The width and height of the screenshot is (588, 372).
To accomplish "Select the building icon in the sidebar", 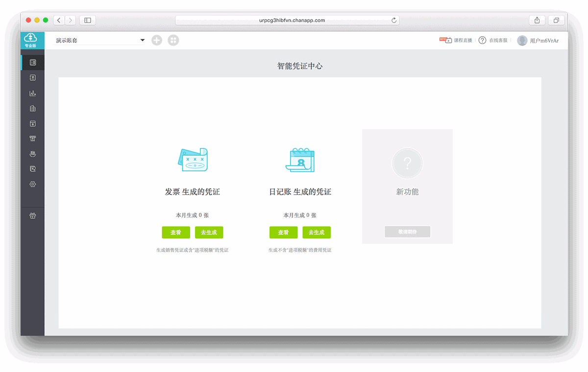I will 33,108.
